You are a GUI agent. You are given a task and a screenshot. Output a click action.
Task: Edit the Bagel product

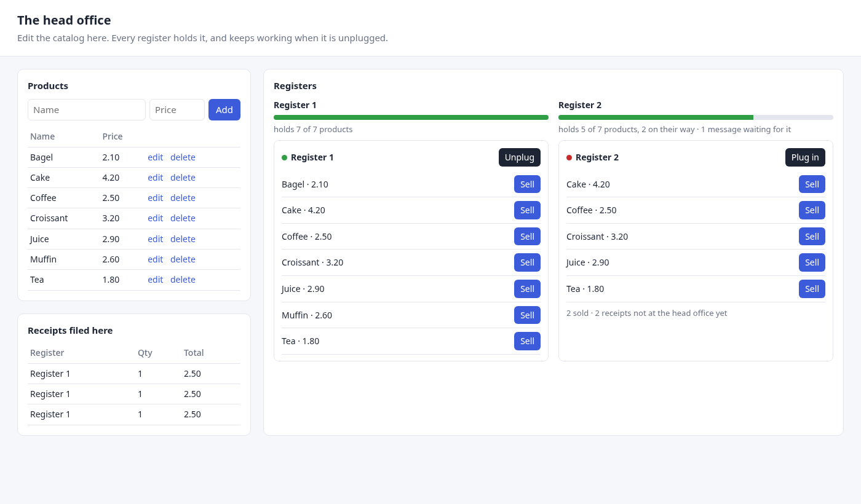[156, 157]
